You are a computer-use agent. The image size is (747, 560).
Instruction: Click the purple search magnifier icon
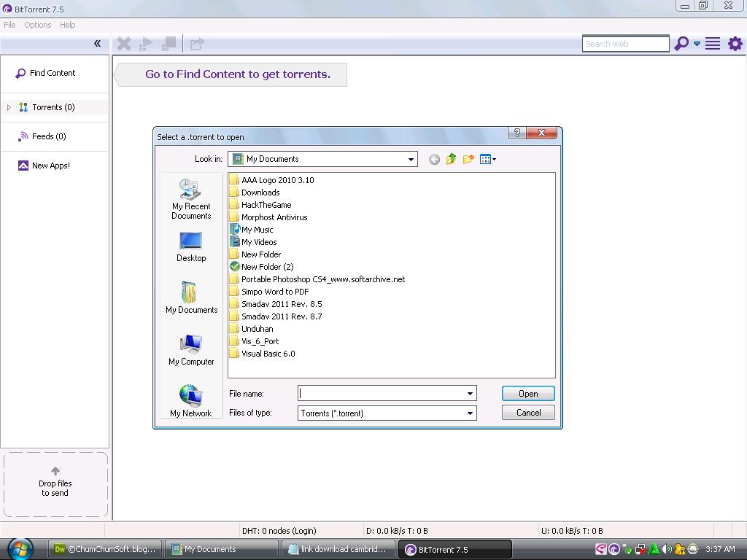pos(682,43)
